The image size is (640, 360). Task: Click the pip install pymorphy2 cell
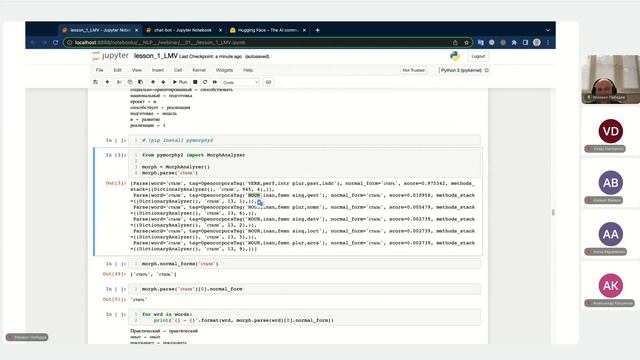304,140
